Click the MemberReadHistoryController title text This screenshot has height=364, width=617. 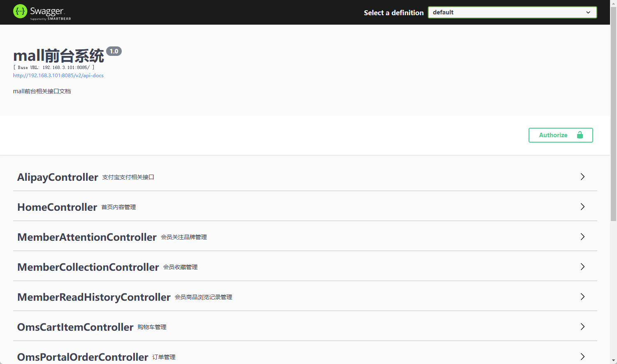tap(94, 297)
